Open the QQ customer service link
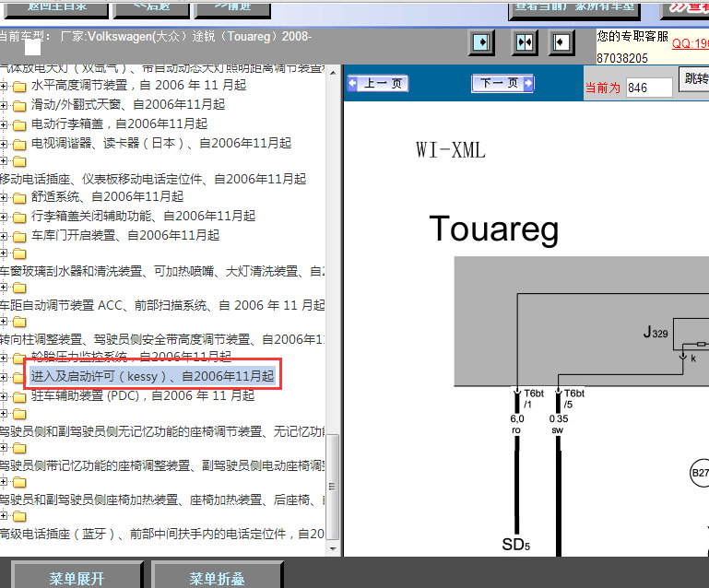Viewport: 709px width, 588px height. click(690, 43)
